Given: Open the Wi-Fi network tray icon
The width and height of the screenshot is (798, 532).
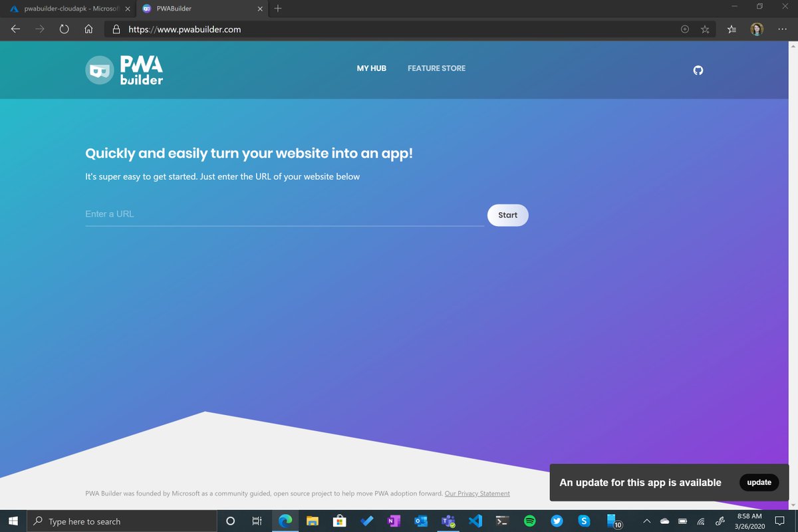Looking at the screenshot, I should coord(701,521).
